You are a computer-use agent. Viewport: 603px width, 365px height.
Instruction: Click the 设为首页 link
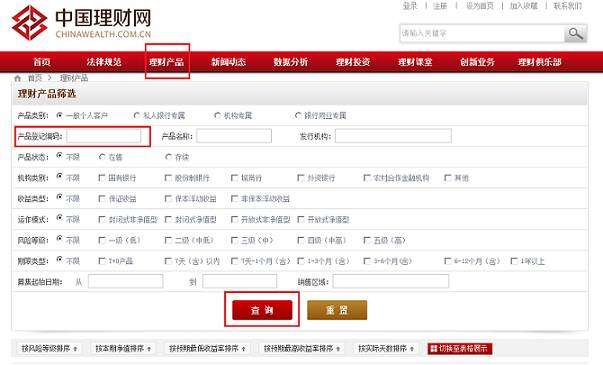480,6
